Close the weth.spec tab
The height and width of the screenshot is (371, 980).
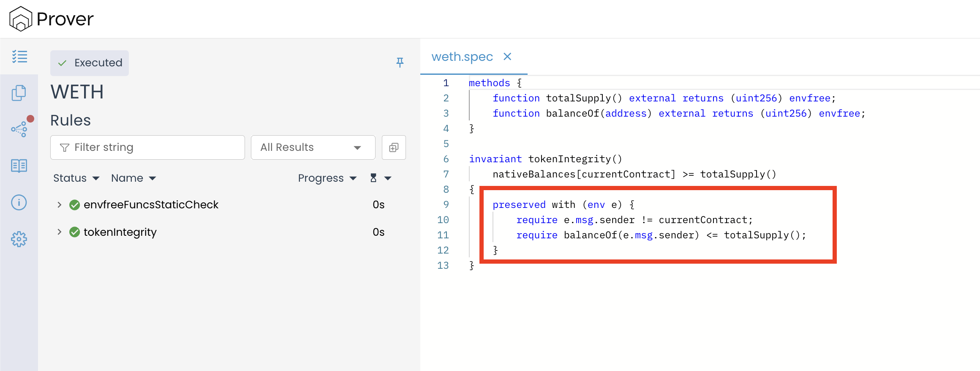[x=507, y=57]
